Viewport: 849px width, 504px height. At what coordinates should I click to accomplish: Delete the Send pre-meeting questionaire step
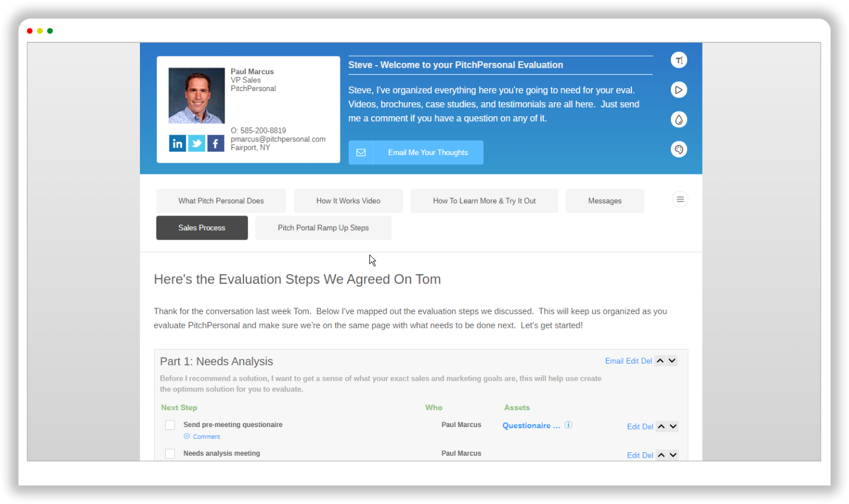647,427
